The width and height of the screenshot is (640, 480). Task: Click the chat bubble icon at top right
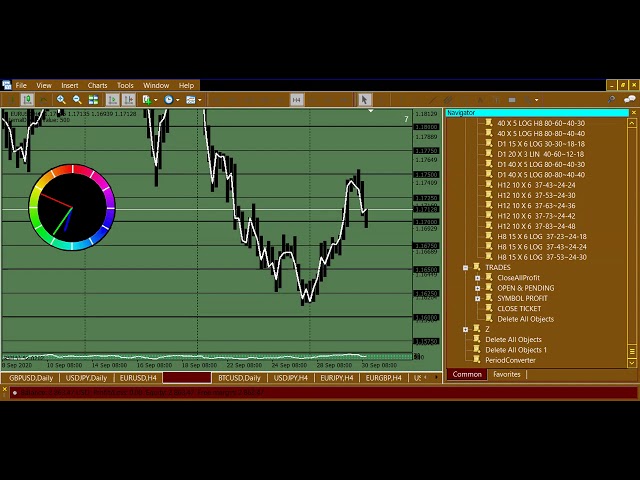pos(628,99)
